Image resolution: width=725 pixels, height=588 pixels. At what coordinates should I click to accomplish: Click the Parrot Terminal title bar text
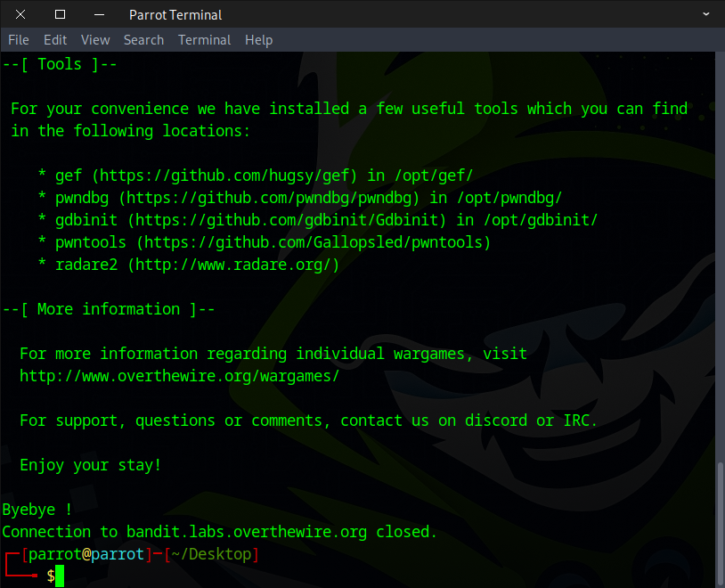point(175,14)
